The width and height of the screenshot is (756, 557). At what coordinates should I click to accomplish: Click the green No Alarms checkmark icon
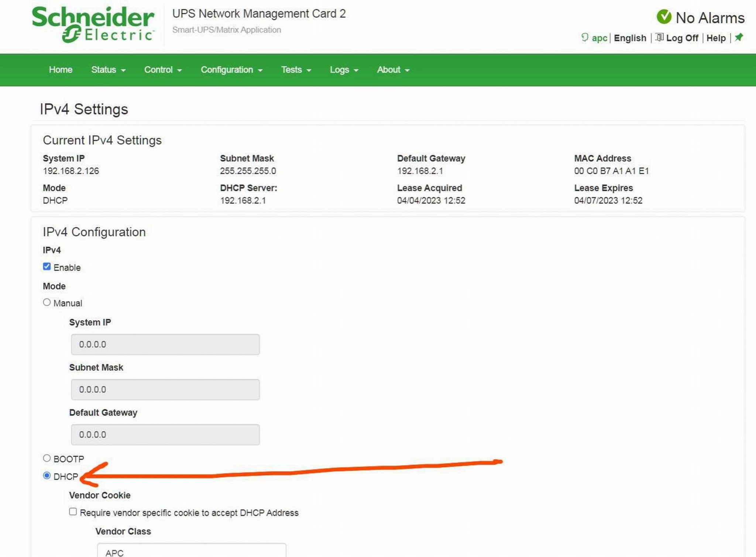[x=664, y=17]
